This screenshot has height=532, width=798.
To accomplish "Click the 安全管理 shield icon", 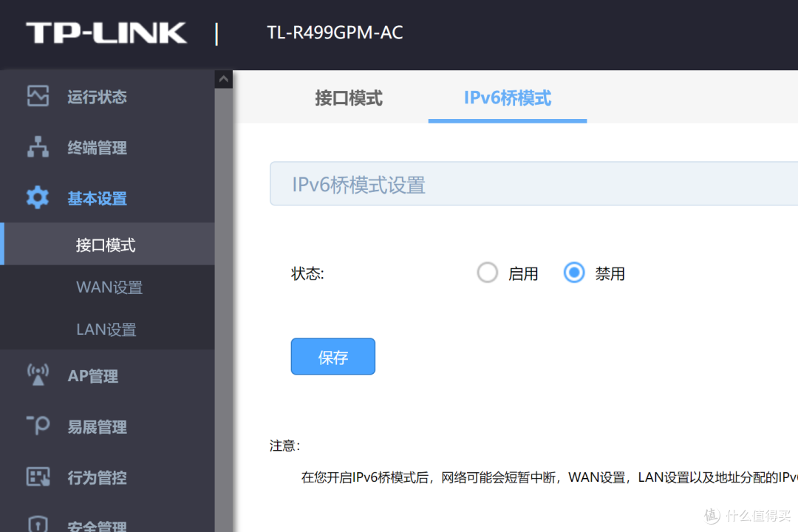I will pyautogui.click(x=37, y=525).
